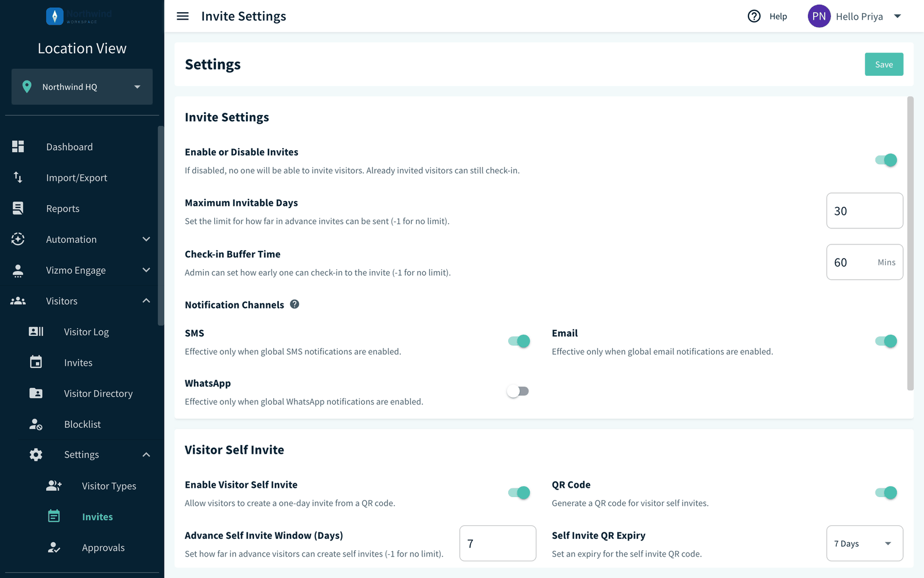Open the hamburger menu icon
The image size is (924, 578).
click(182, 16)
